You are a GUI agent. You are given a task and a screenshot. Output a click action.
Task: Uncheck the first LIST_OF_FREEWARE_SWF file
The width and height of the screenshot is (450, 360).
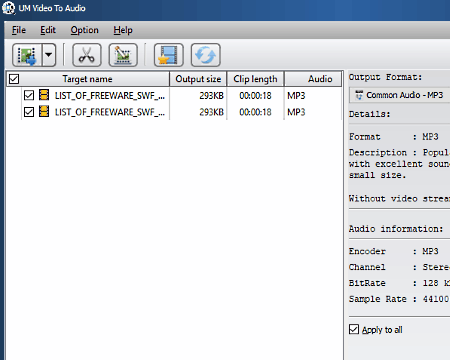pos(29,95)
